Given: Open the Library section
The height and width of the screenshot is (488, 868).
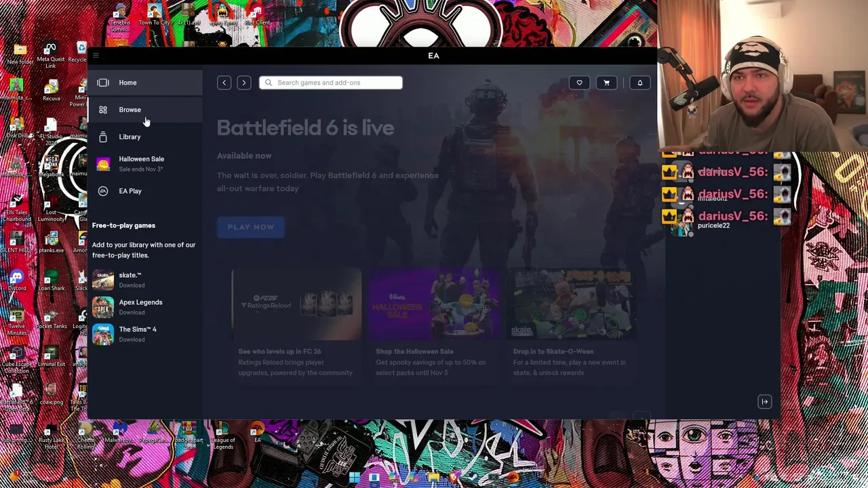Looking at the screenshot, I should tap(144, 137).
